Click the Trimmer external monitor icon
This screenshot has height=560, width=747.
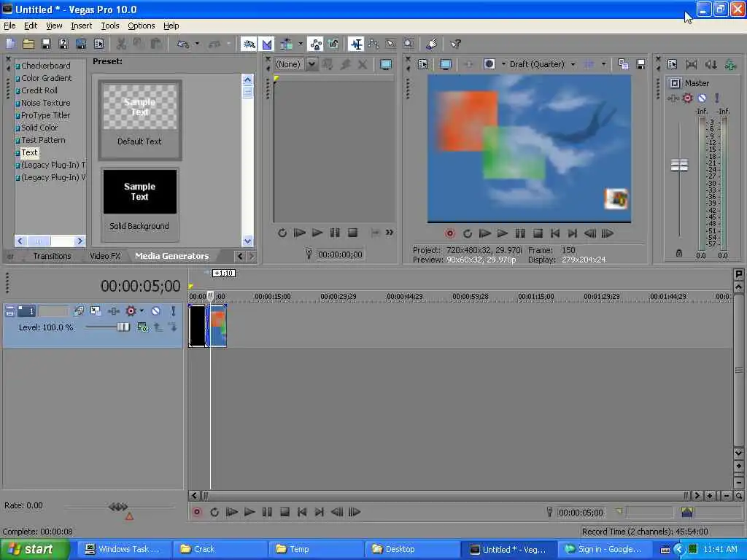point(386,64)
